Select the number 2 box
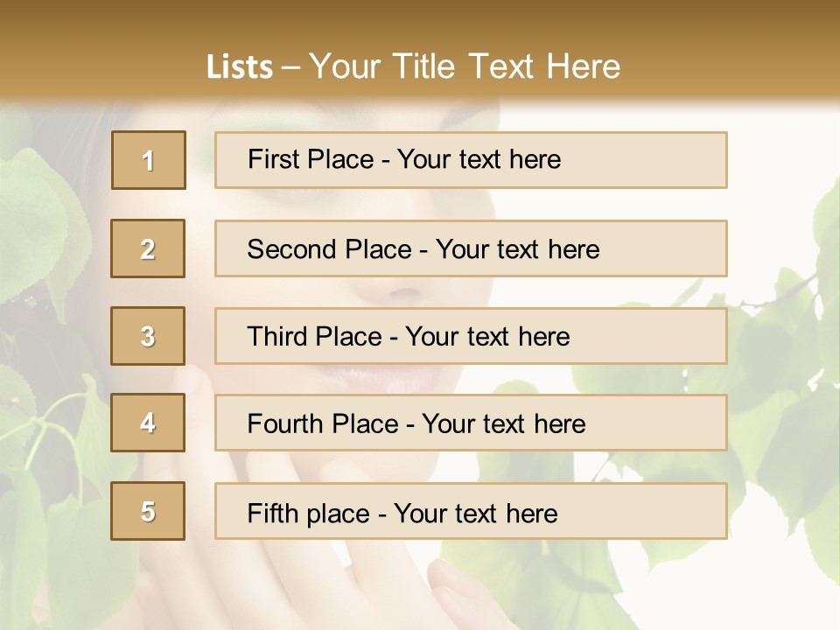 pos(148,248)
